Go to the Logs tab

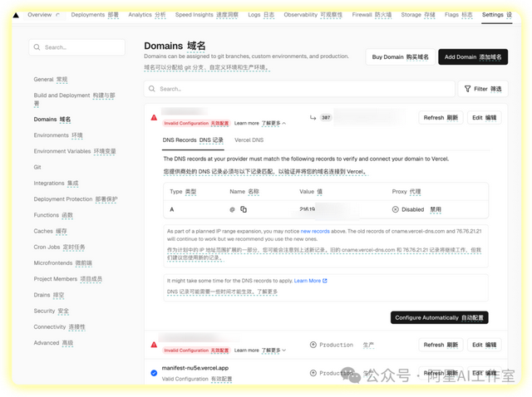261,15
